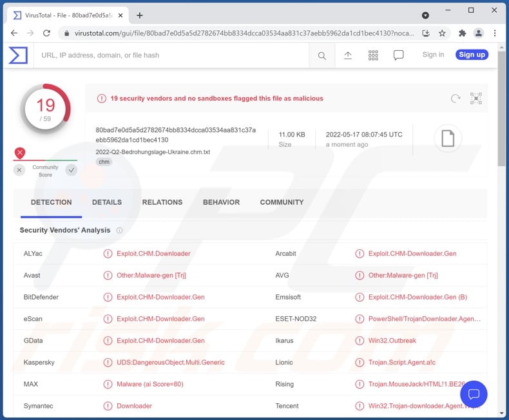This screenshot has height=420, width=509.
Task: Click the 19 security vendors flagged message
Action: (217, 99)
